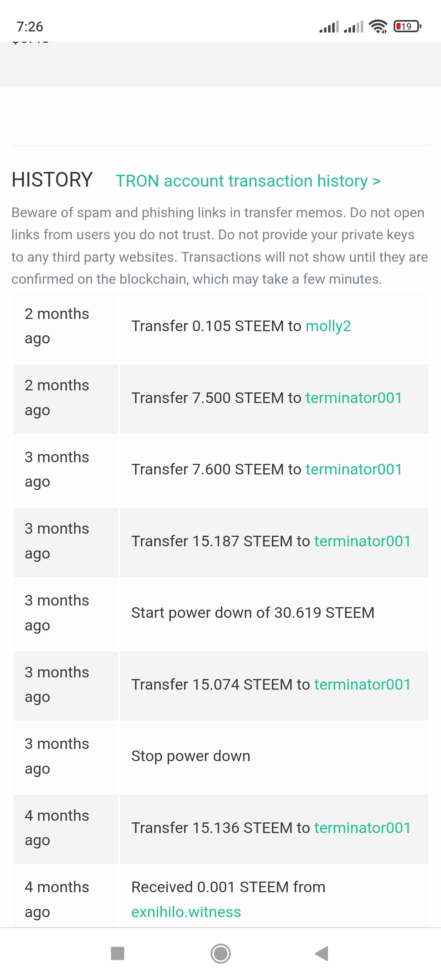The height and width of the screenshot is (980, 441).
Task: Open terminator001 link in 7.500 STEEM transfer
Action: (354, 398)
